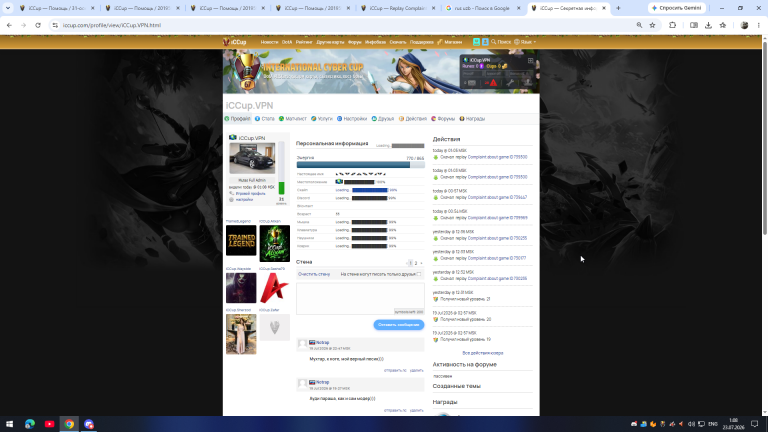The image size is (768, 432).
Task: Bookmark this page with the star icon
Action: 652,25
